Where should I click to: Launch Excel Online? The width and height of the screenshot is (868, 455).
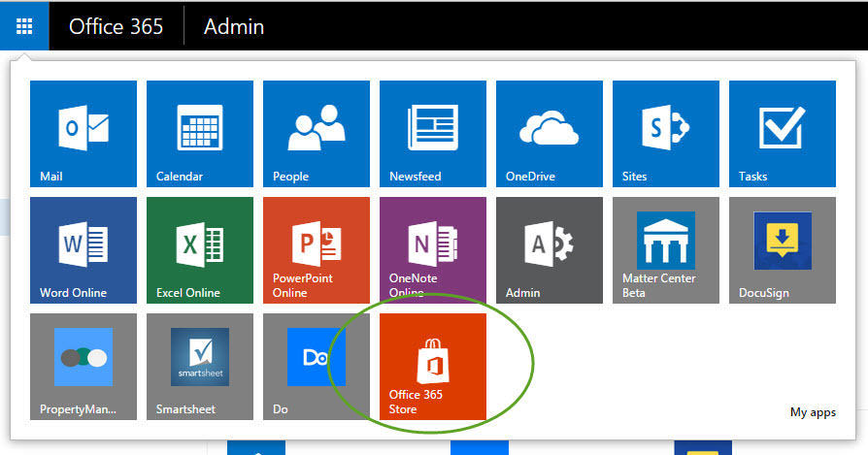(x=200, y=250)
